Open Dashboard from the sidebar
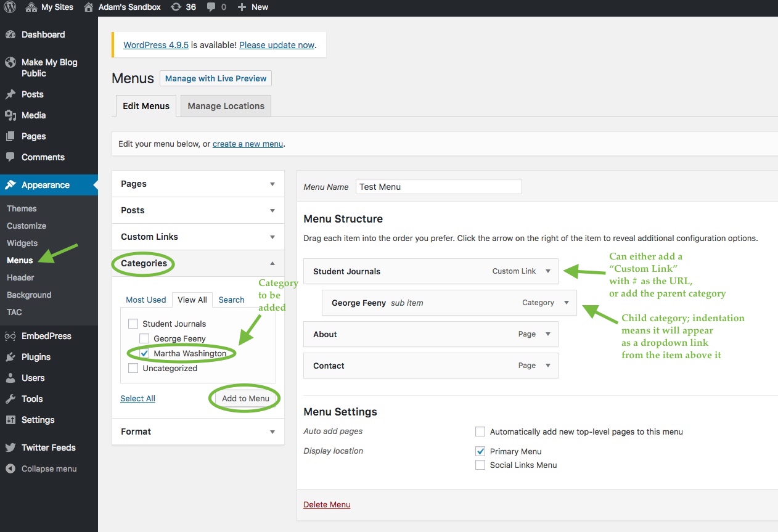 pos(43,35)
